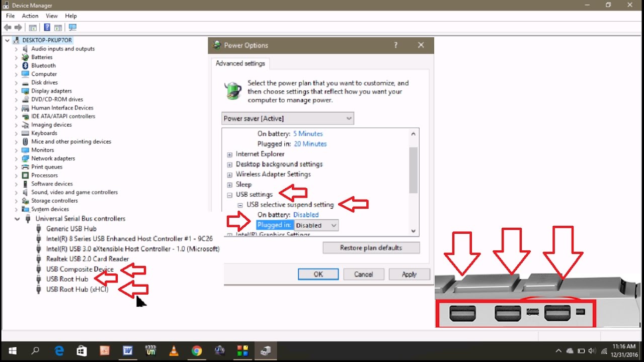Click the Plugged in 20 Minutes link
This screenshot has height=362, width=644.
310,144
